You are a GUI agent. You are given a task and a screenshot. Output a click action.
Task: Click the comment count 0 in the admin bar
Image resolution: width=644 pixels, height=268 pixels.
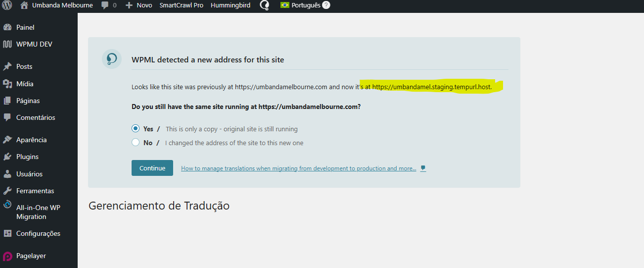tap(115, 5)
